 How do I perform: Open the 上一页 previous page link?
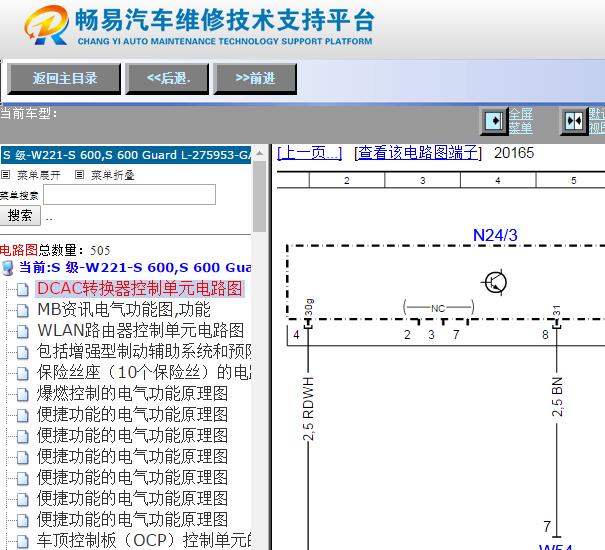(309, 153)
